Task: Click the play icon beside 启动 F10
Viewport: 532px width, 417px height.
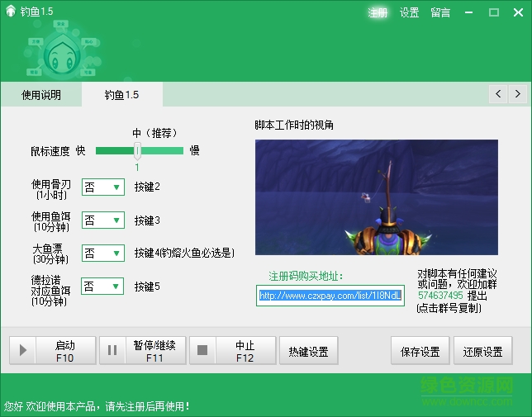Action: click(23, 351)
